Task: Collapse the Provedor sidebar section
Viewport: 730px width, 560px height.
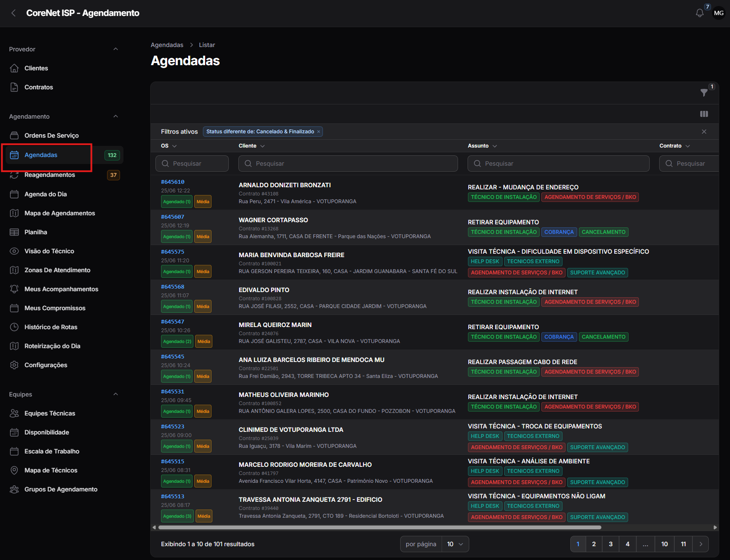Action: tap(116, 49)
